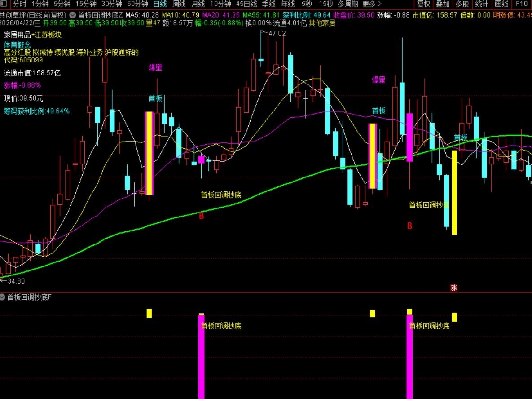This screenshot has width=532, height=399.
Task: Click the MA10: 40.79 value
Action: (180, 15)
